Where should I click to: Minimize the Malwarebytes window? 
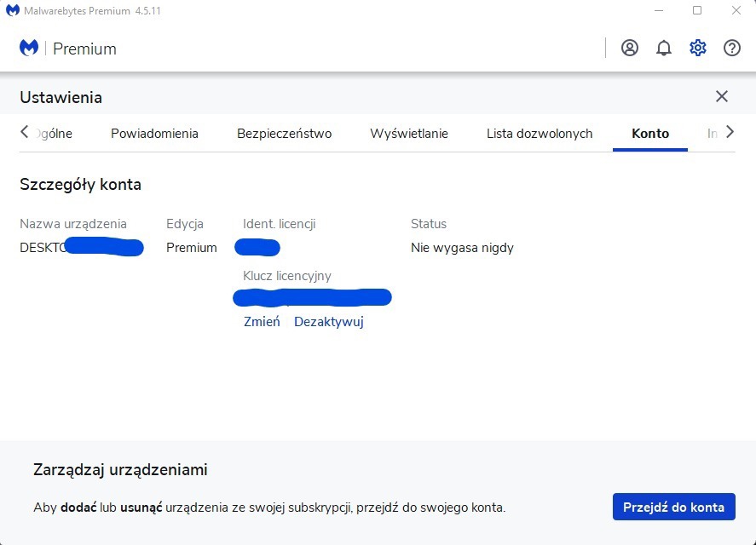[x=658, y=10]
